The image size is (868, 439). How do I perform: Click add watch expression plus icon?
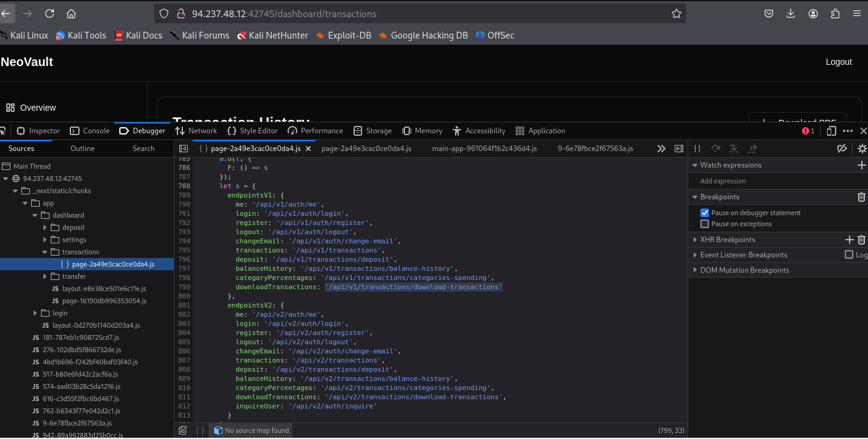click(x=861, y=165)
